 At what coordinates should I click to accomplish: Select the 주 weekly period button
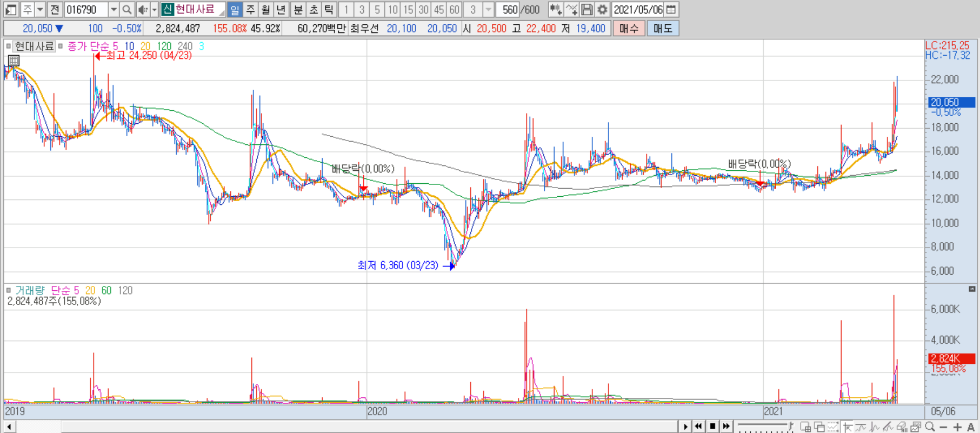(250, 10)
